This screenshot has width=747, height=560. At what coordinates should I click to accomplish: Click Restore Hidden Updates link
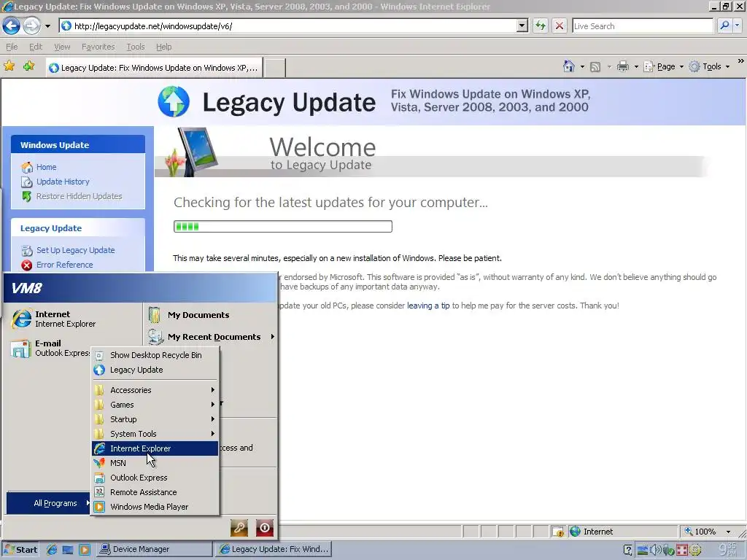pyautogui.click(x=79, y=196)
